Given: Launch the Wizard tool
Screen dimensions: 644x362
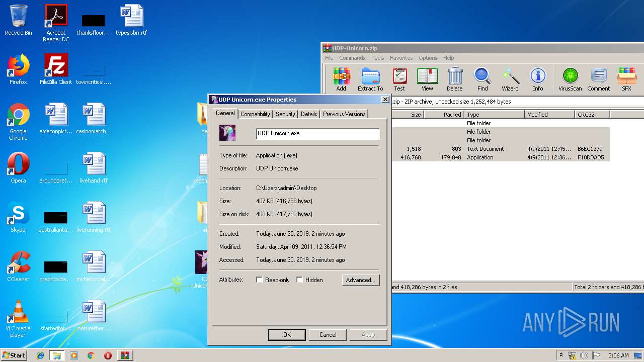Looking at the screenshot, I should (x=510, y=79).
